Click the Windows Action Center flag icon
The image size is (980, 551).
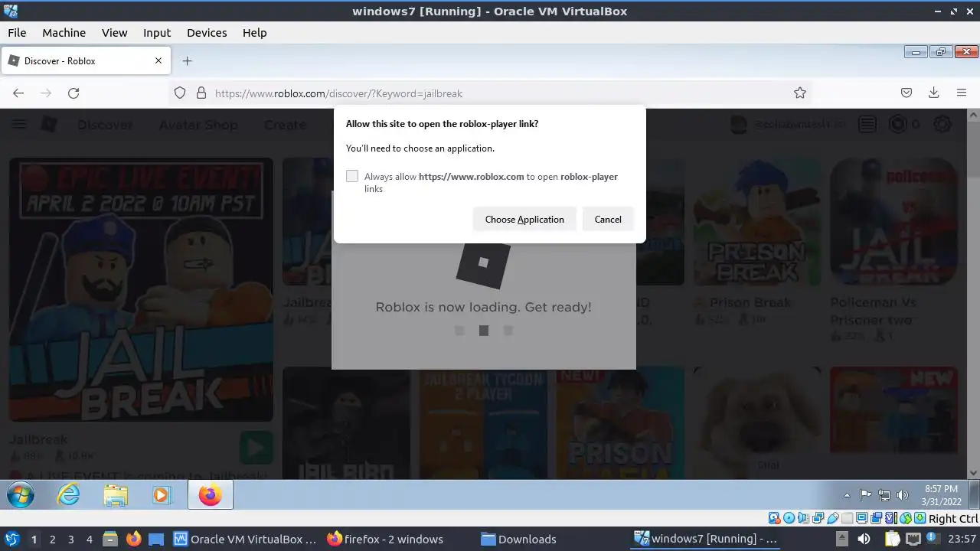click(866, 495)
